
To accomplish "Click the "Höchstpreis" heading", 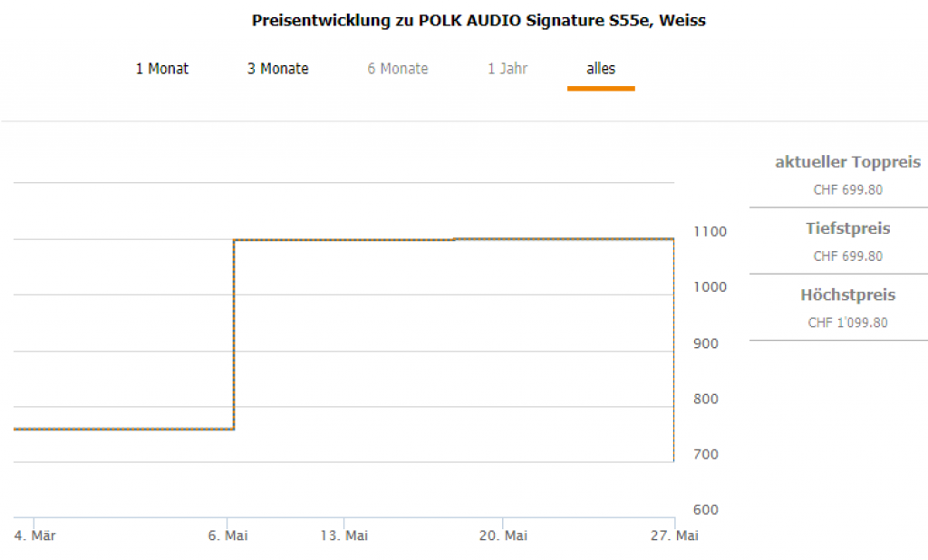I will click(x=847, y=295).
